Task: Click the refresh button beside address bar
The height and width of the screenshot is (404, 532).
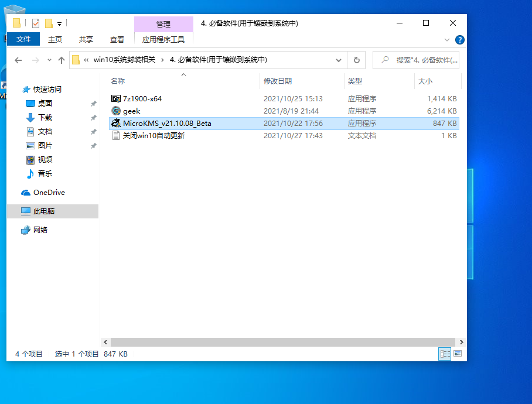Action: [356, 60]
